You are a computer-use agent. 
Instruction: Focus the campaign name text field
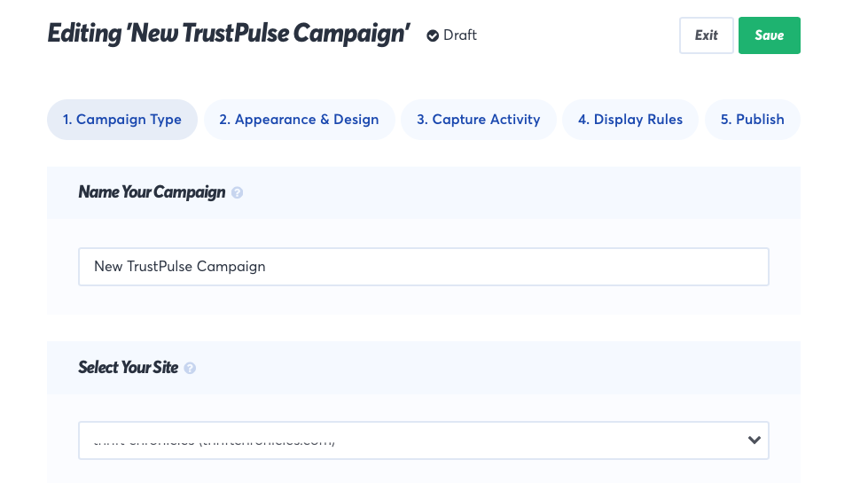pyautogui.click(x=423, y=266)
